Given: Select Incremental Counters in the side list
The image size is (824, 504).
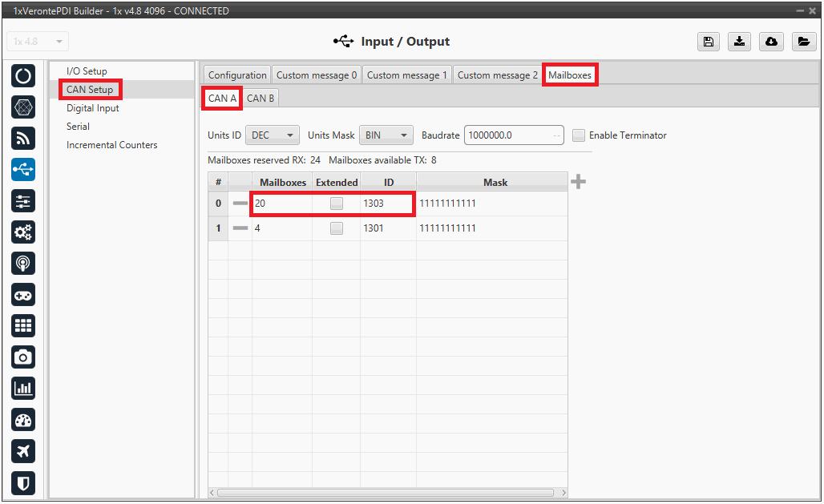Looking at the screenshot, I should pos(112,145).
